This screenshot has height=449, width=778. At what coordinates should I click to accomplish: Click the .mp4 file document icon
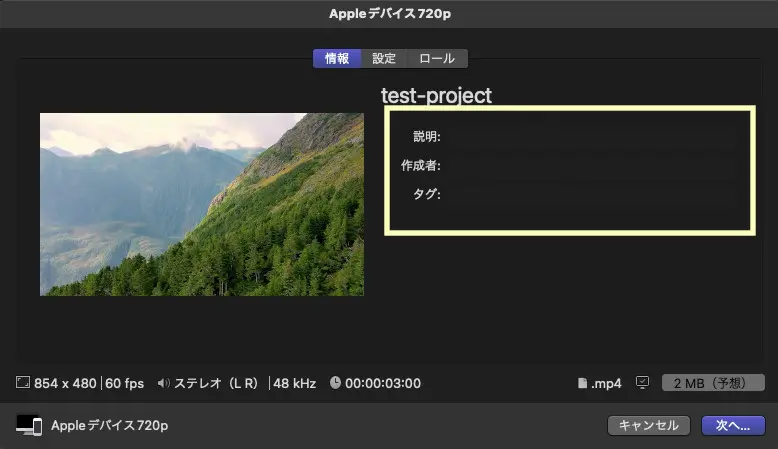pos(583,383)
